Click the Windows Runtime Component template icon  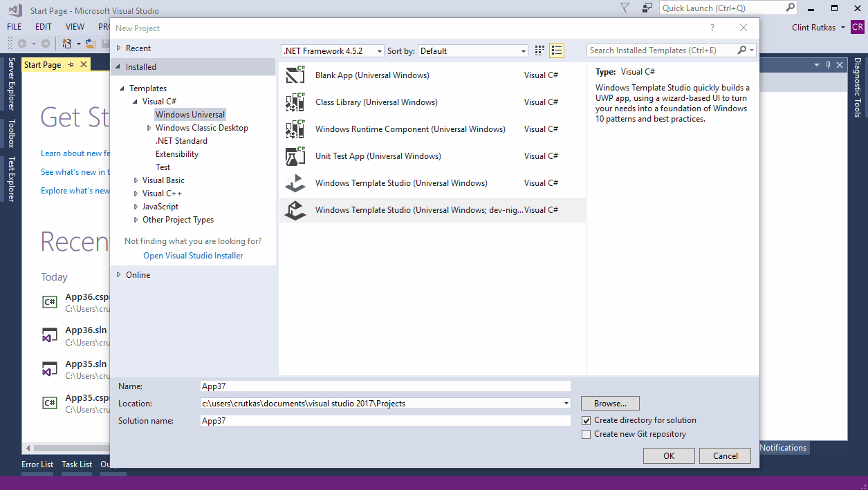point(295,129)
